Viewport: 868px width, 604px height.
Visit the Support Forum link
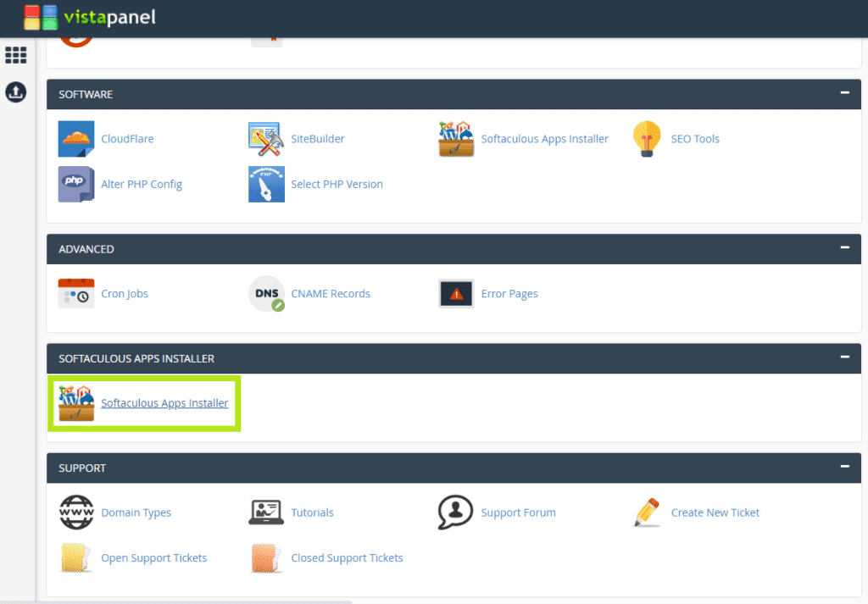(x=518, y=513)
